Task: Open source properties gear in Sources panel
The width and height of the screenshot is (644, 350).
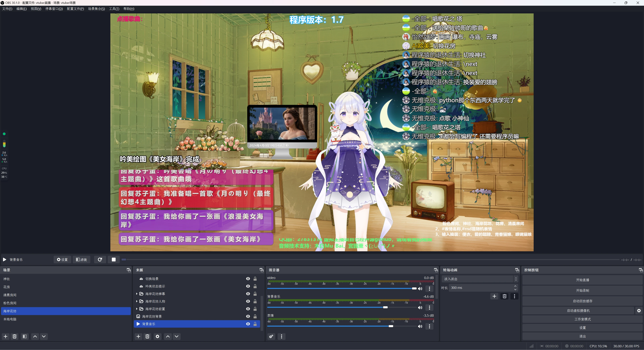Action: click(157, 336)
